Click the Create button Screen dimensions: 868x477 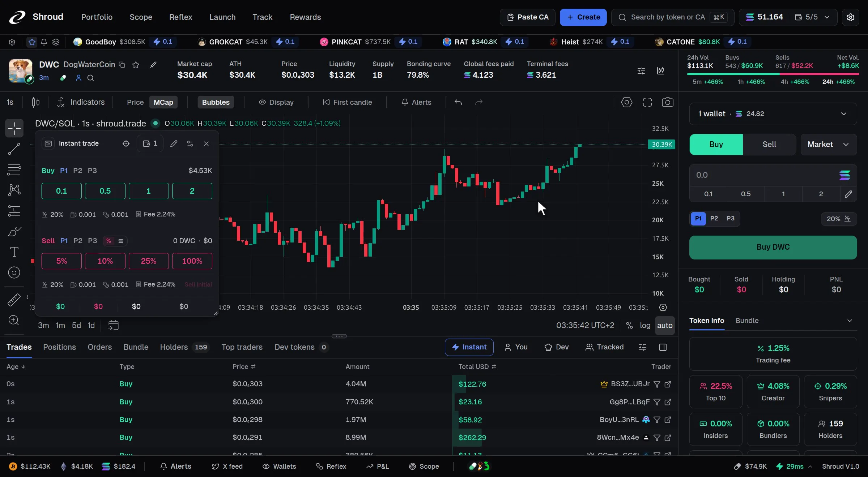[x=583, y=17]
